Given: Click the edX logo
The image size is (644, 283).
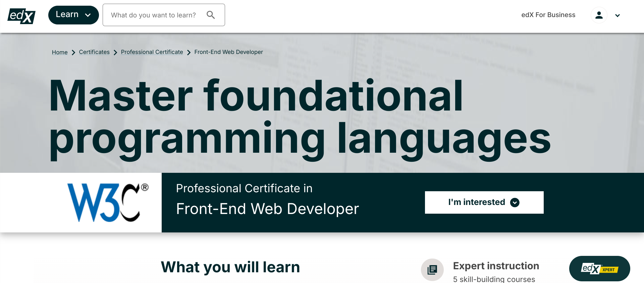Looking at the screenshot, I should pos(21,16).
